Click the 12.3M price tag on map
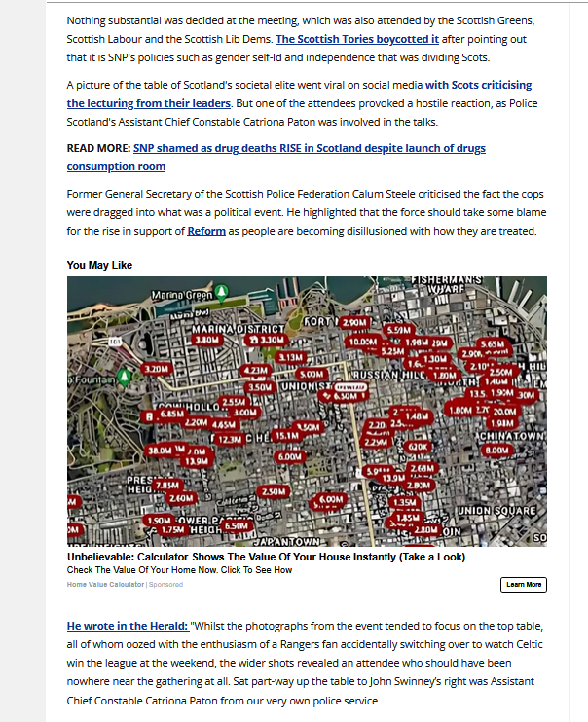 [x=230, y=439]
